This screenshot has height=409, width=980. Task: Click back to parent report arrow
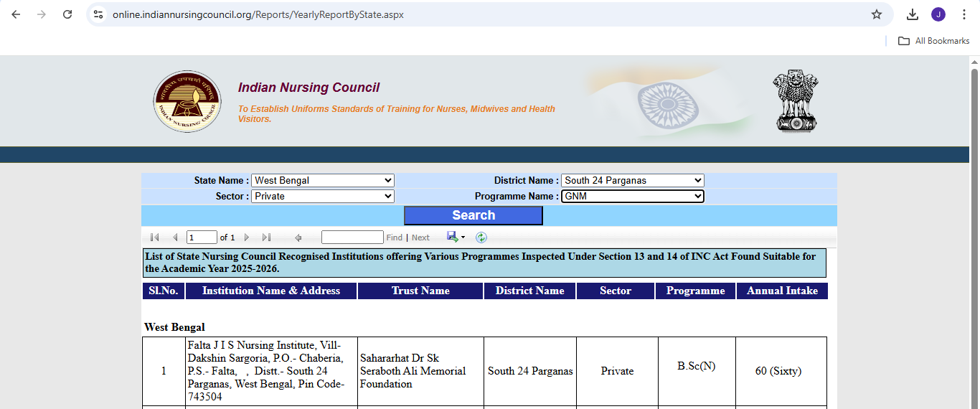coord(298,238)
